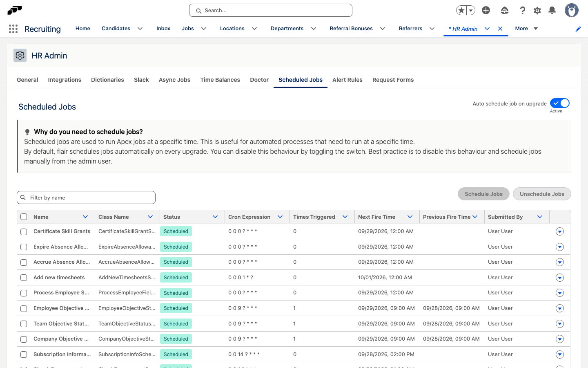Select the Add new timesheets row checkbox
This screenshot has width=588, height=368.
pyautogui.click(x=24, y=278)
